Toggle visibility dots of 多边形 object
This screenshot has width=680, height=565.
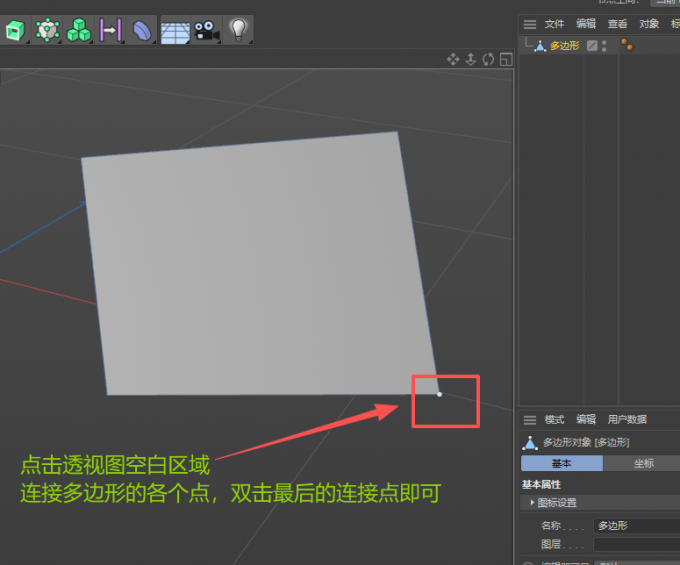coord(604,45)
